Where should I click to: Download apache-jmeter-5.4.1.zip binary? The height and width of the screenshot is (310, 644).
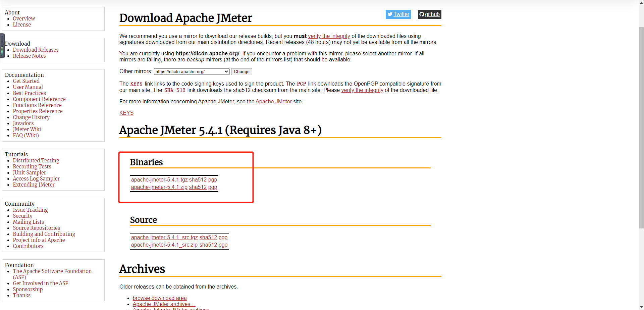coord(159,187)
